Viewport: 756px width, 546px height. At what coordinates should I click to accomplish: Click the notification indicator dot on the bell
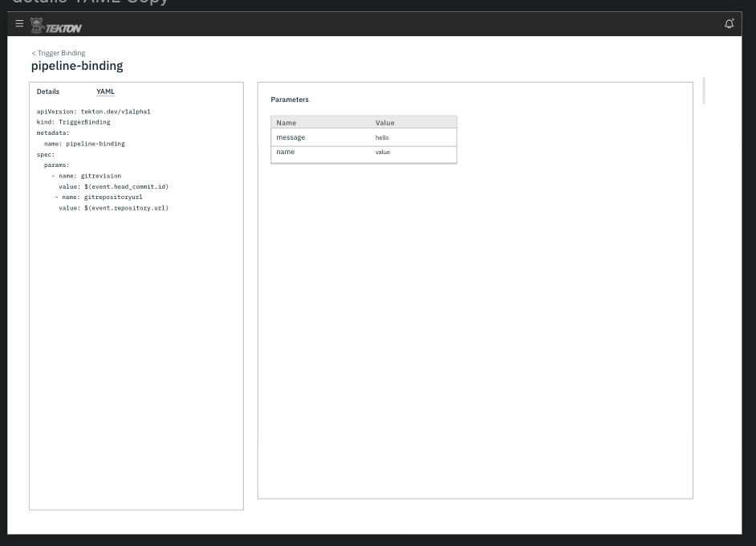[732, 19]
